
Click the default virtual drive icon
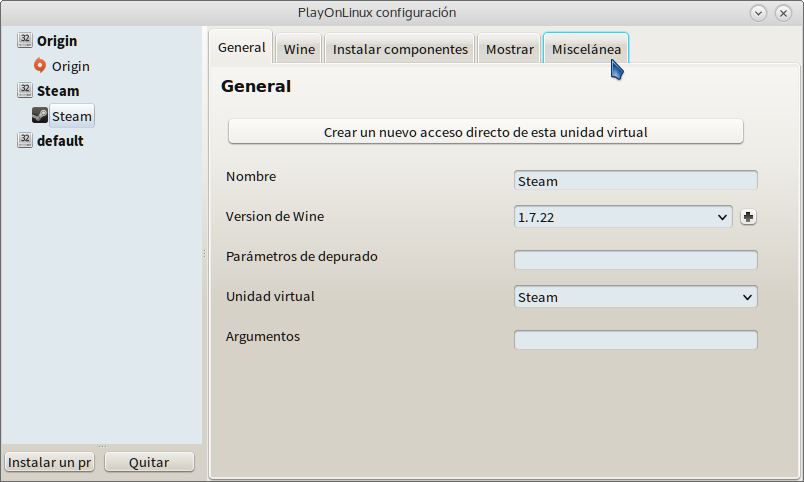point(25,140)
